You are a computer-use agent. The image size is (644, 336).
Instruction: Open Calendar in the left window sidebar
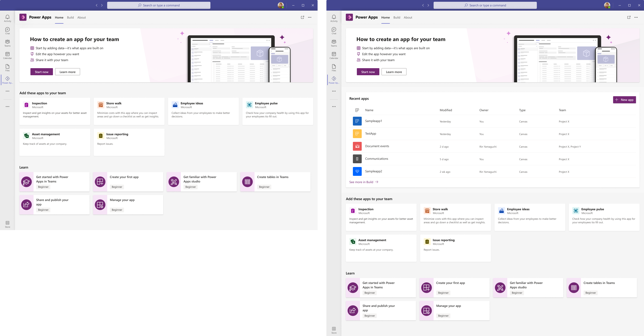point(7,56)
